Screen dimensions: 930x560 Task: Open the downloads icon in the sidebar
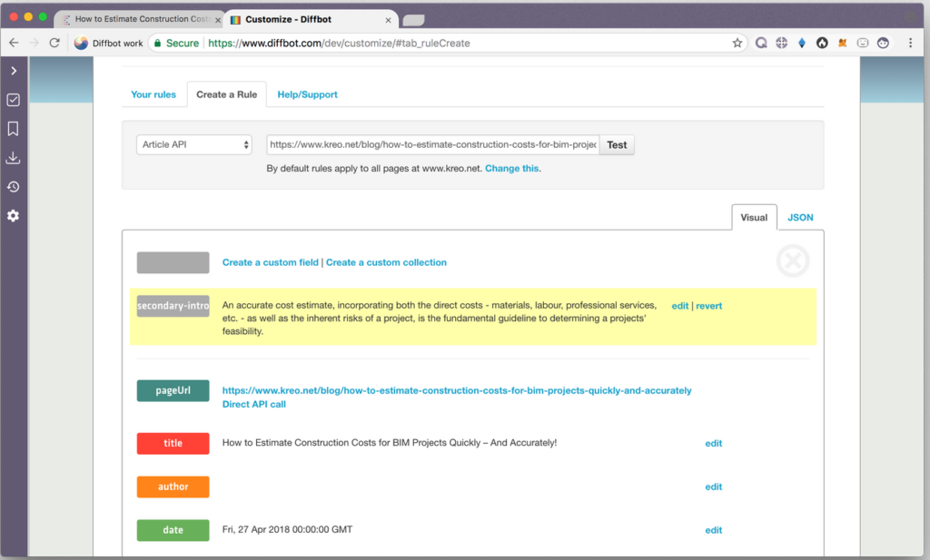(13, 157)
